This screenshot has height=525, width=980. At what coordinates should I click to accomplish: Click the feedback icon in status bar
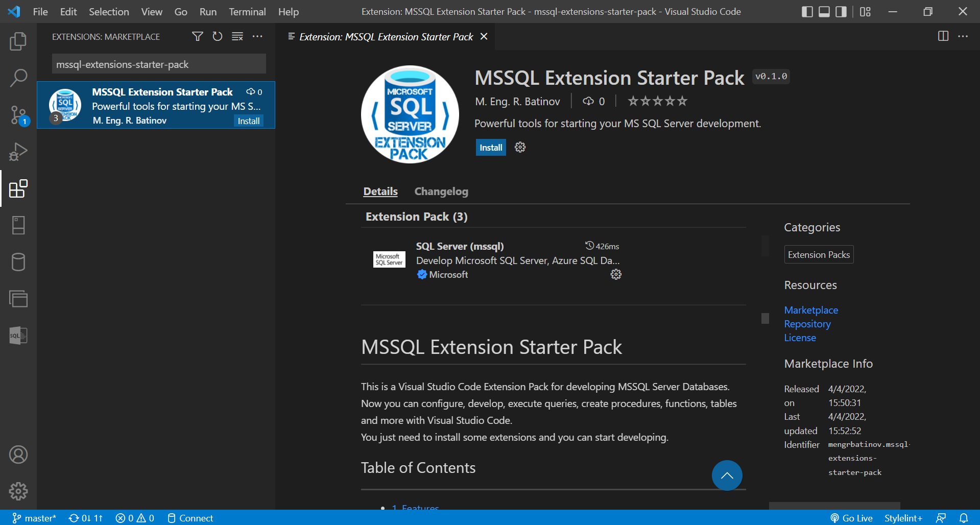coord(941,518)
